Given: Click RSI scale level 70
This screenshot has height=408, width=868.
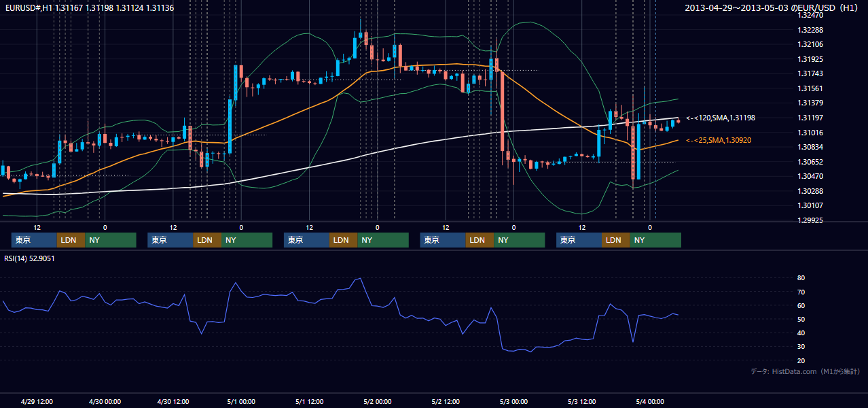Looking at the screenshot, I should click(801, 292).
